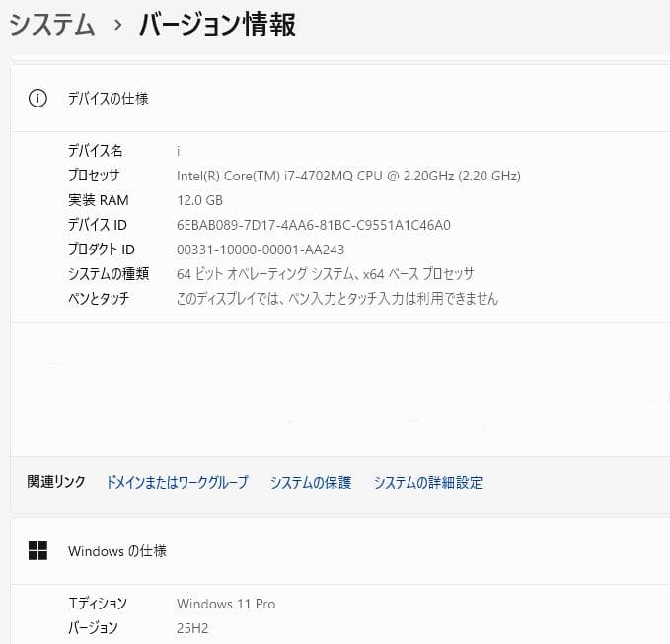This screenshot has width=670, height=644.
Task: Click the プロセッサ label
Action: coord(94,176)
